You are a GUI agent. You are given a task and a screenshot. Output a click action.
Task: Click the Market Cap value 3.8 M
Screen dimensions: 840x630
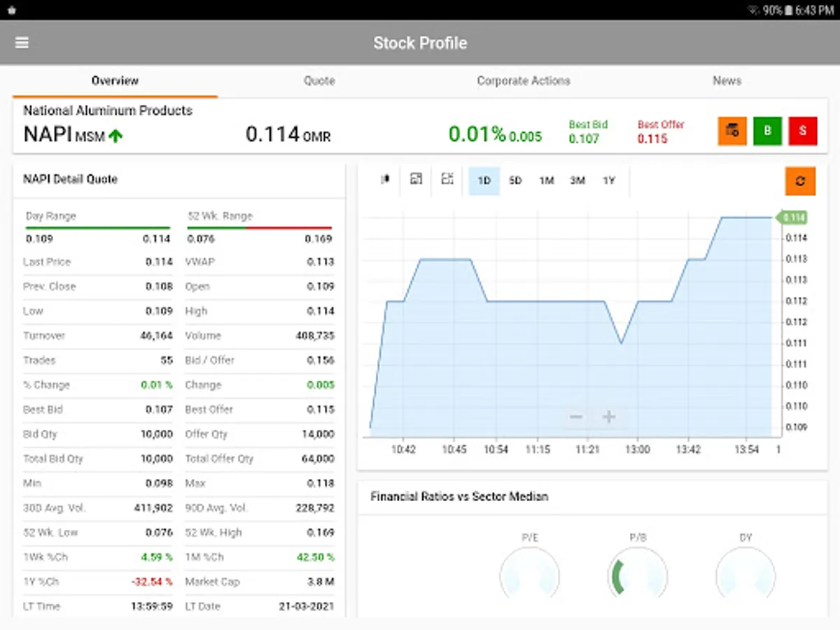click(x=321, y=582)
